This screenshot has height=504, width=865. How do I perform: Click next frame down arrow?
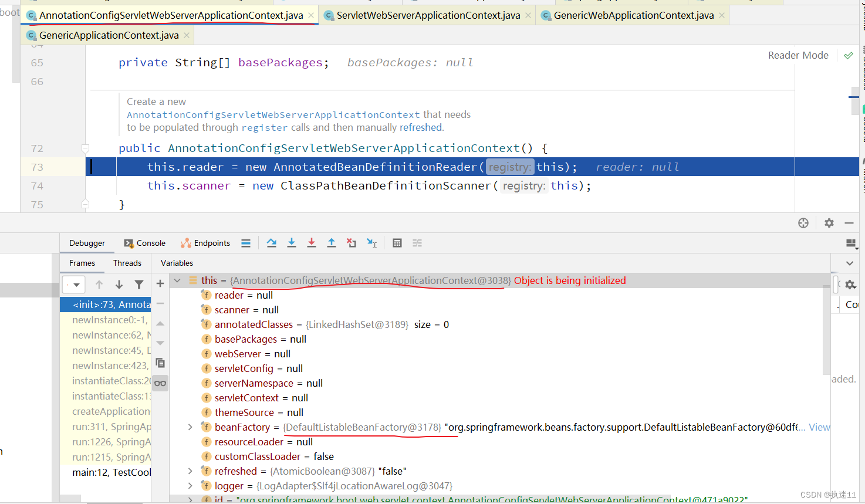click(x=119, y=285)
